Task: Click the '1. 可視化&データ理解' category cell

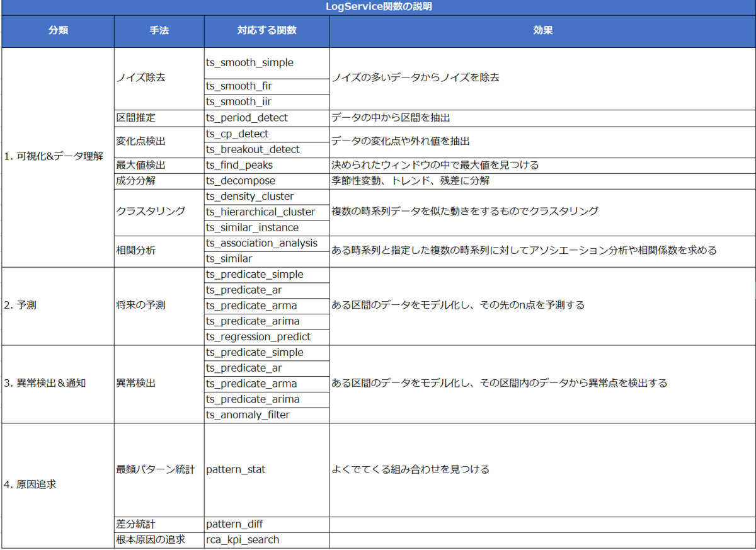Action: pyautogui.click(x=58, y=157)
